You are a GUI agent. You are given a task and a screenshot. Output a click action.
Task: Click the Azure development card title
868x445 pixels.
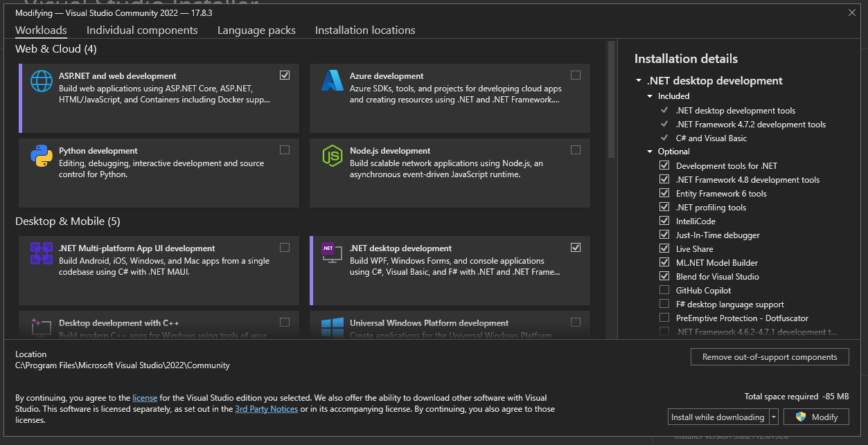point(387,76)
